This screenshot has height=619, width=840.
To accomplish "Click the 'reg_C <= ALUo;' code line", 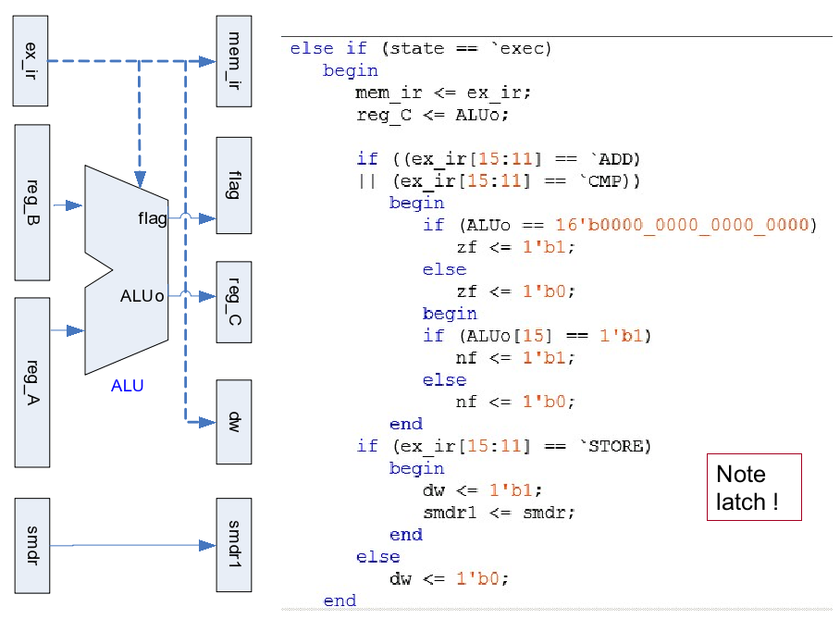I will (432, 115).
